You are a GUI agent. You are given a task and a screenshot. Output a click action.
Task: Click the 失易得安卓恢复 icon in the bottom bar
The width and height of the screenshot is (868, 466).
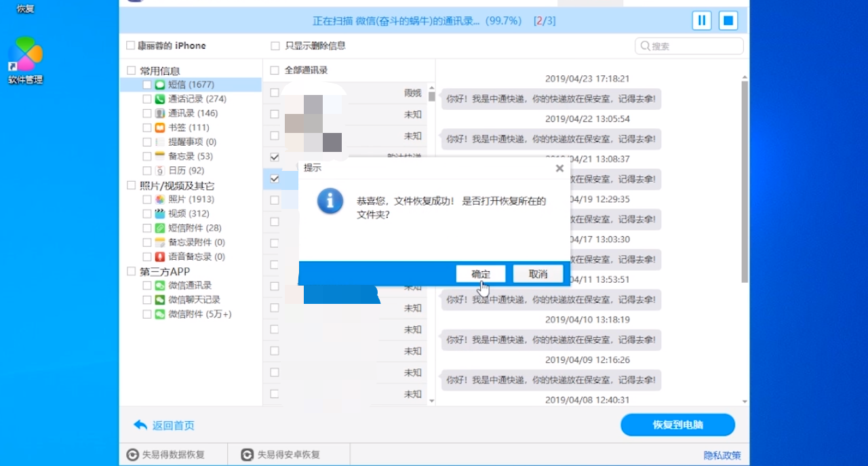248,454
